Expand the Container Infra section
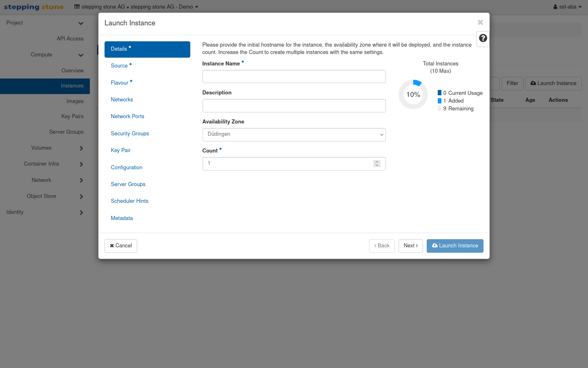588x368 pixels. pyautogui.click(x=45, y=164)
